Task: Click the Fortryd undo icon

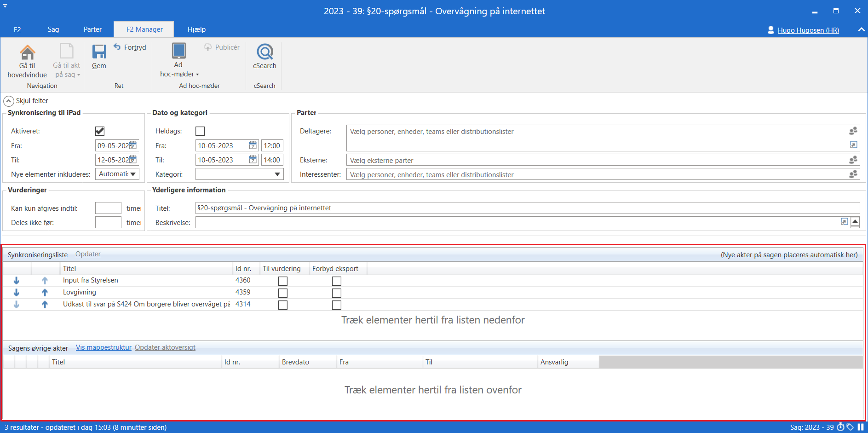Action: click(x=117, y=47)
